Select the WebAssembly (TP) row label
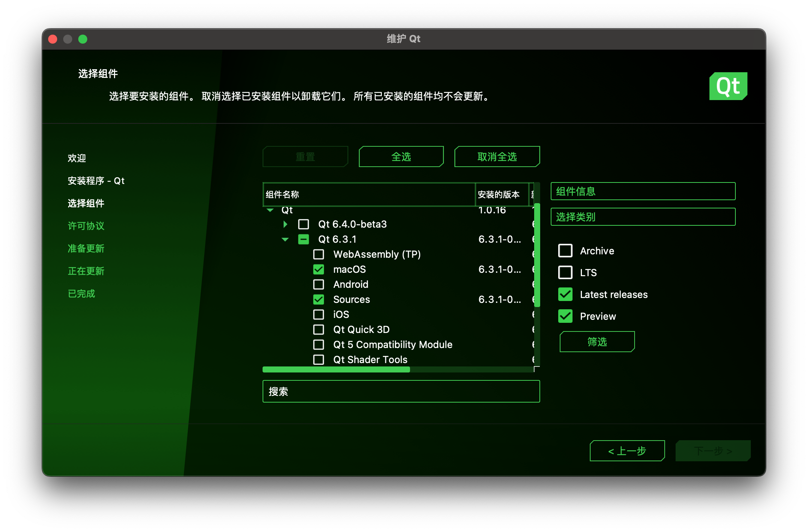Image resolution: width=808 pixels, height=532 pixels. (x=377, y=254)
